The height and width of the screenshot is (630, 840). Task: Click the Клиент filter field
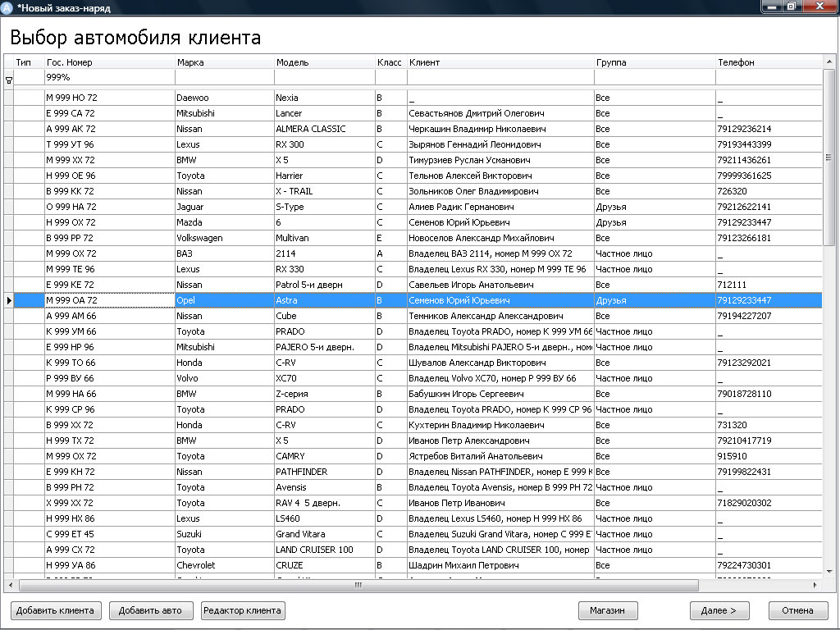click(501, 77)
